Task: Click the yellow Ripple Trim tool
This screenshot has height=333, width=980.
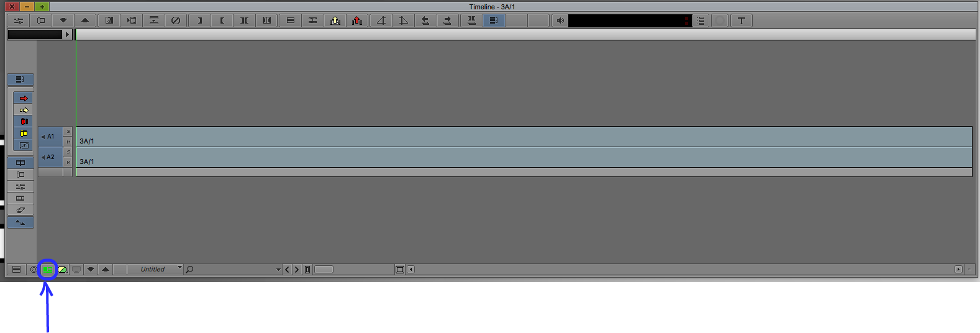Action: pyautogui.click(x=24, y=134)
